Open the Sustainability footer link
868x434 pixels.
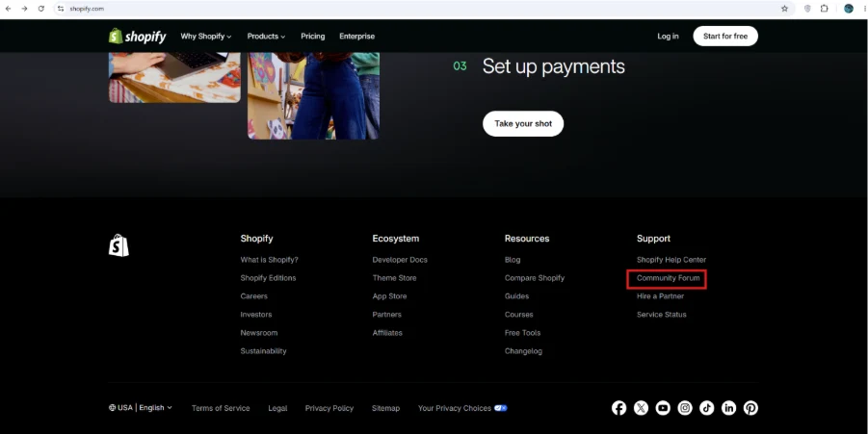(263, 351)
